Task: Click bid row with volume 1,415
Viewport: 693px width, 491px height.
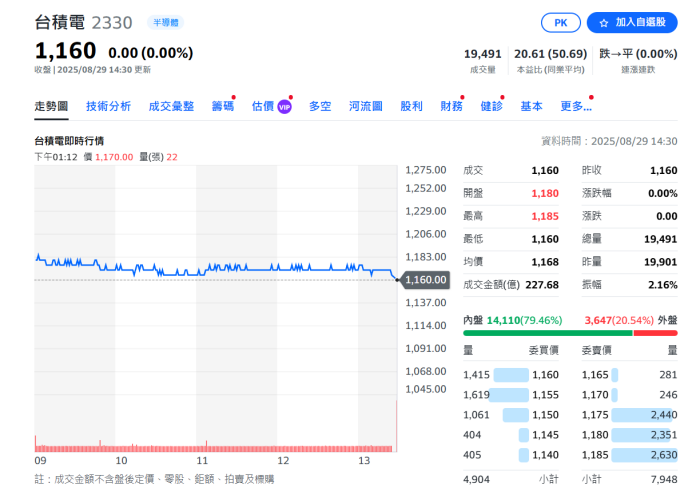Action: (511, 375)
